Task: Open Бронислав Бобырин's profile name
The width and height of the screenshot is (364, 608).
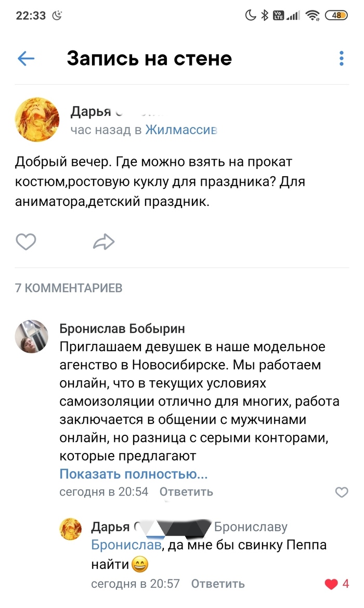Action: [x=122, y=329]
